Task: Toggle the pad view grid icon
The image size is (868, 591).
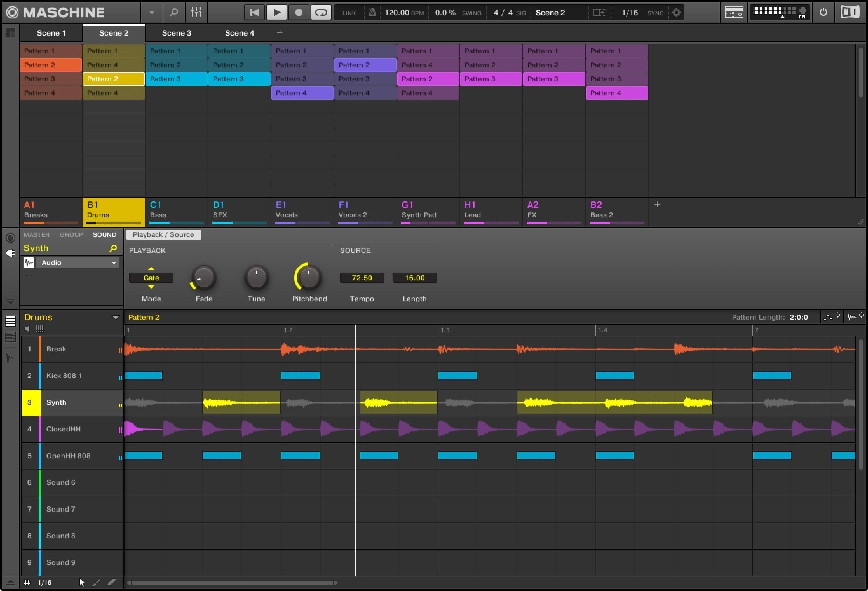Action: pyautogui.click(x=40, y=329)
